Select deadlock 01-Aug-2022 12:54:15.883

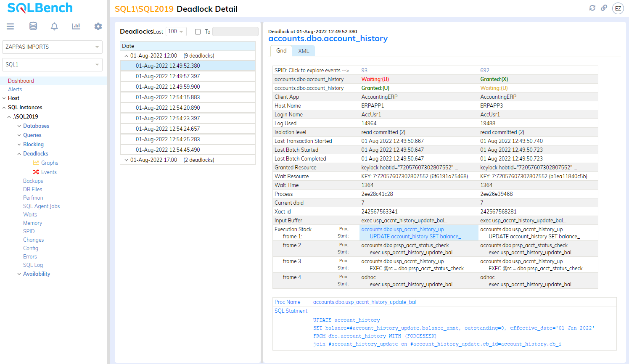188,97
